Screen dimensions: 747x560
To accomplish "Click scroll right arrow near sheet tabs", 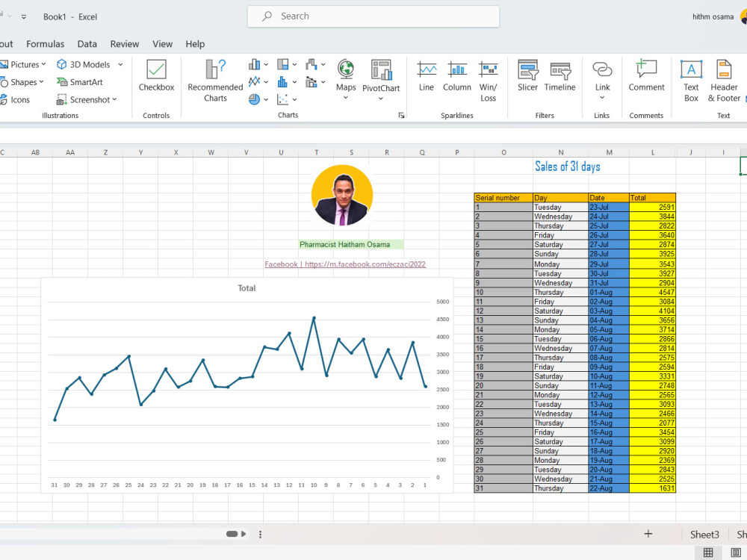I will [x=244, y=534].
